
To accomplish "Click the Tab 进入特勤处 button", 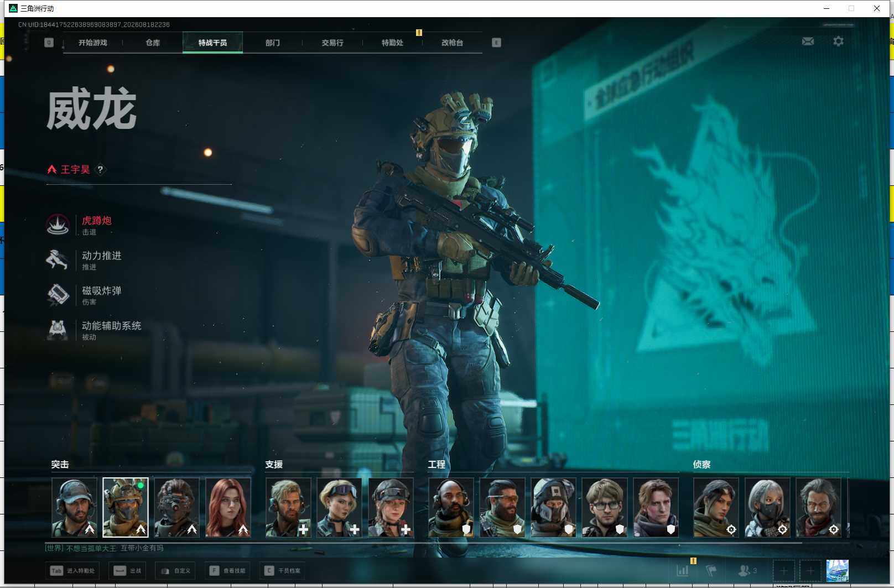I will click(x=72, y=571).
